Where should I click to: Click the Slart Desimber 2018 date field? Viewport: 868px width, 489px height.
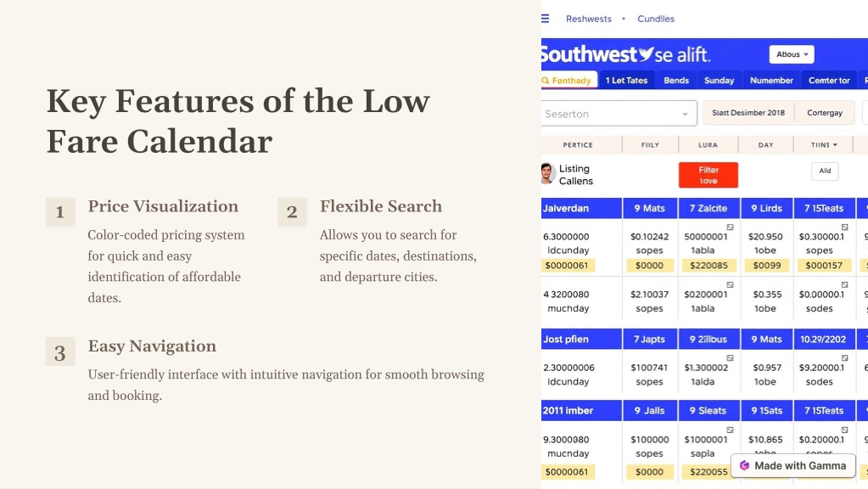tap(748, 113)
